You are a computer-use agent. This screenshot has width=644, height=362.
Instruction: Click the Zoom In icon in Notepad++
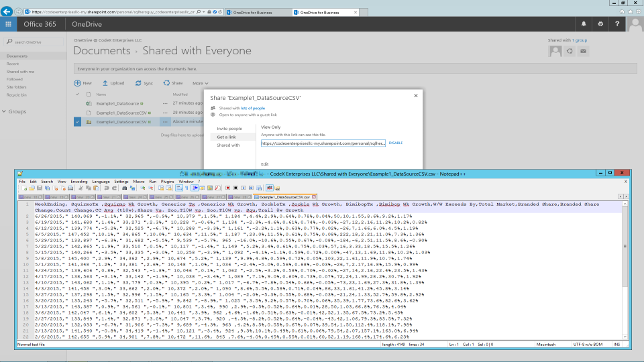tap(142, 188)
